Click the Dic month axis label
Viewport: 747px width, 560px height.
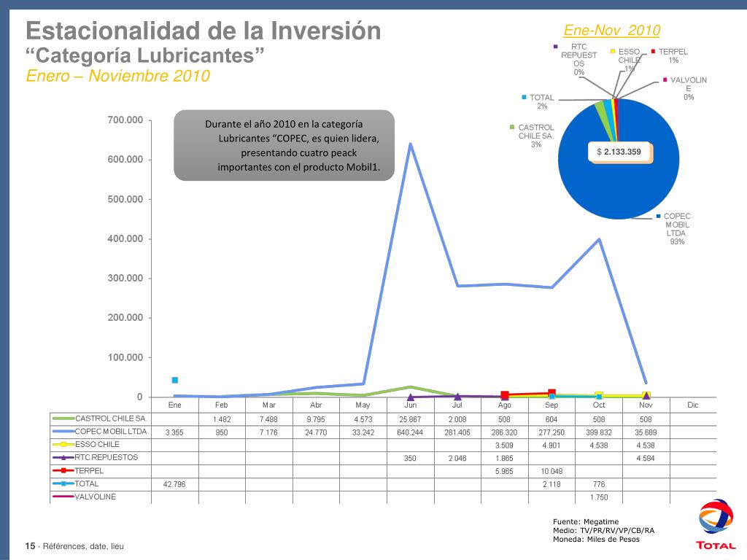click(x=693, y=405)
